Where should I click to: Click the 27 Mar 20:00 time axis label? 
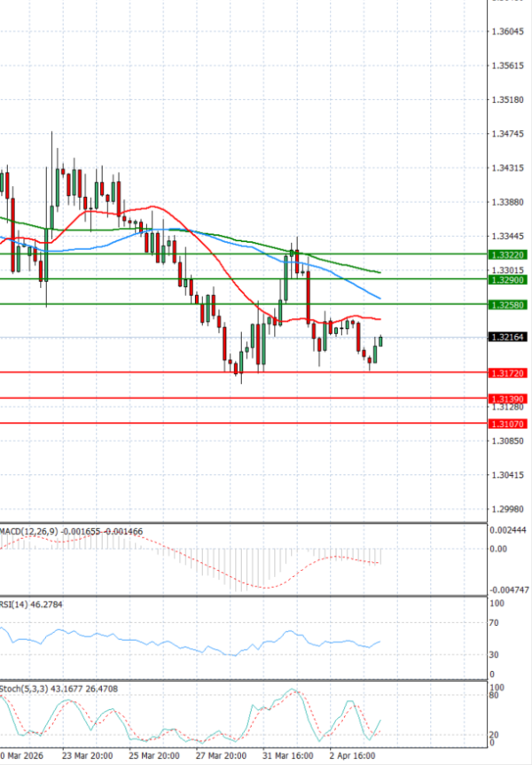pyautogui.click(x=221, y=757)
